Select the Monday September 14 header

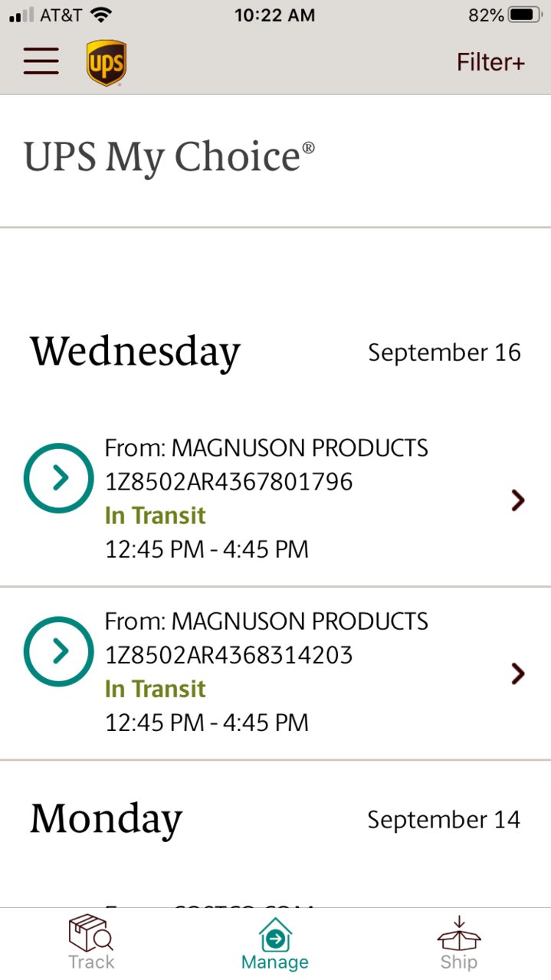click(x=275, y=819)
